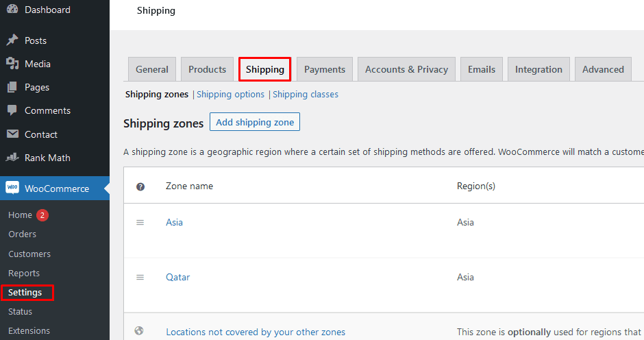Click the Region(s) column header
Viewport: 644px width, 340px height.
point(476,186)
